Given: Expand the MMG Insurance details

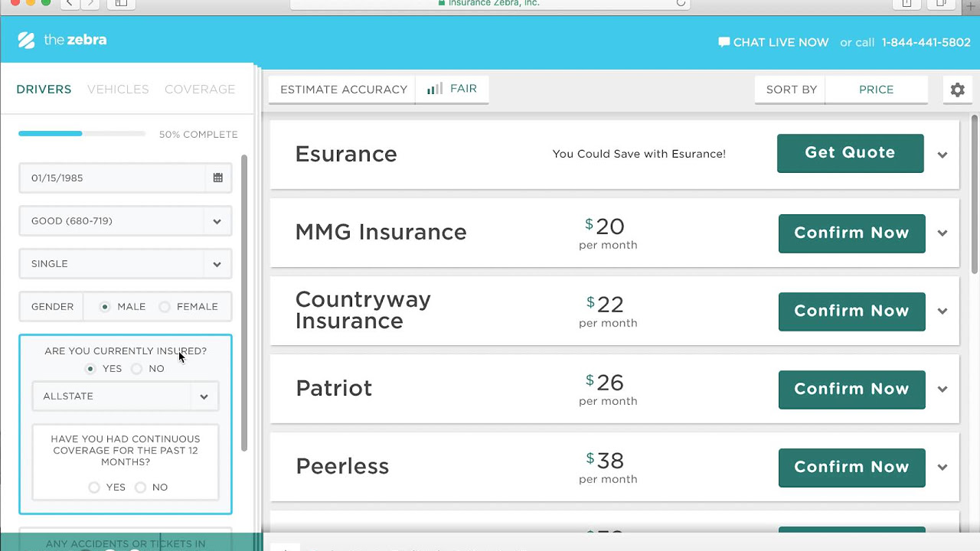Looking at the screenshot, I should (942, 233).
